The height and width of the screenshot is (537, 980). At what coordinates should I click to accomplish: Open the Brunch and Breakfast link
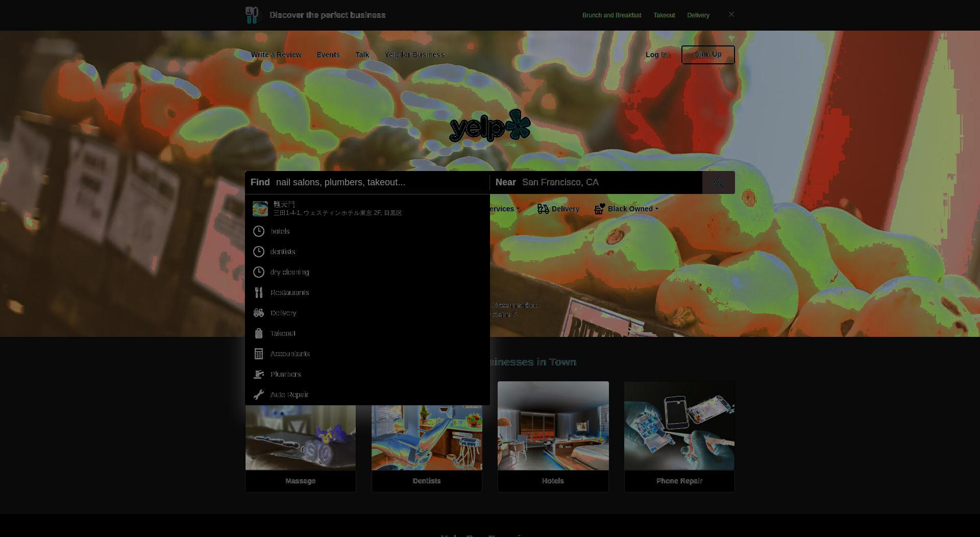pos(611,15)
